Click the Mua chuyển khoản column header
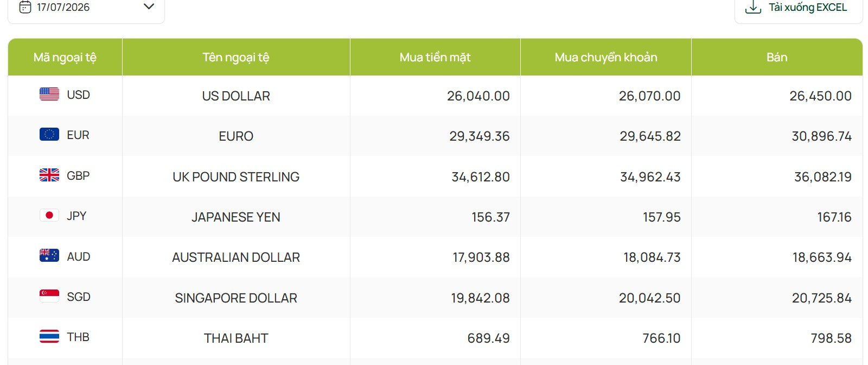Screen dimensions: 868x365 pos(606,57)
